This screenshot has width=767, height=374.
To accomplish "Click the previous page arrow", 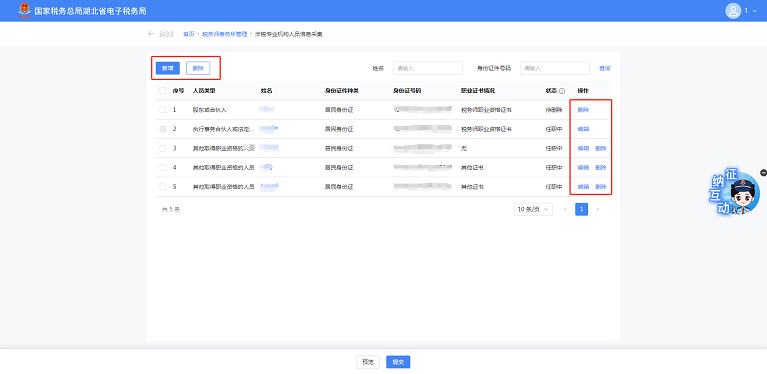I will [565, 209].
